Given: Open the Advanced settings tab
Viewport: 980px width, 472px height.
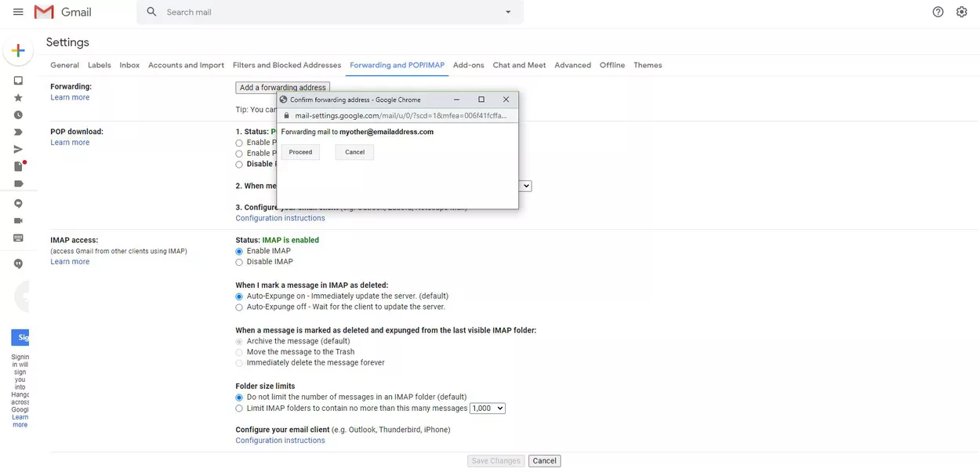Looking at the screenshot, I should [x=572, y=65].
